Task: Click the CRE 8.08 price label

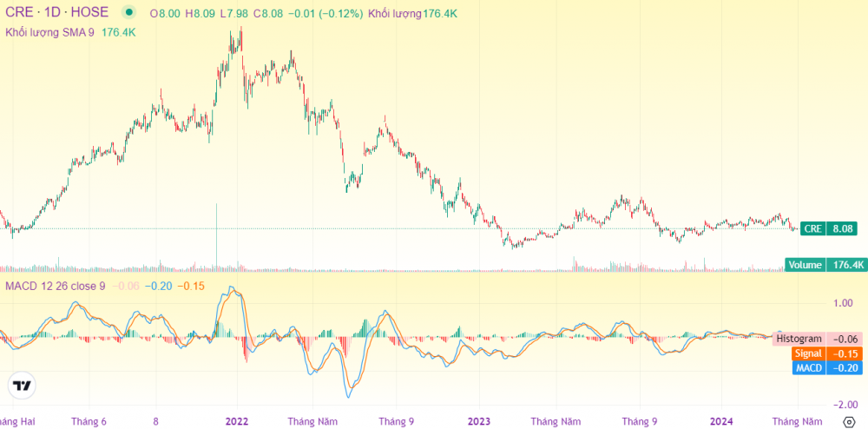Action: click(833, 228)
